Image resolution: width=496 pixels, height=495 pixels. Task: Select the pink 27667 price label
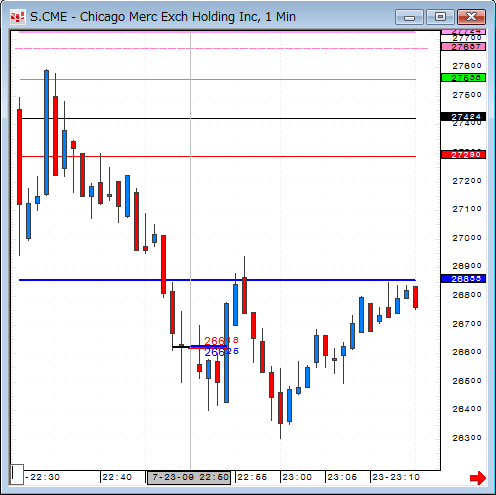(463, 47)
